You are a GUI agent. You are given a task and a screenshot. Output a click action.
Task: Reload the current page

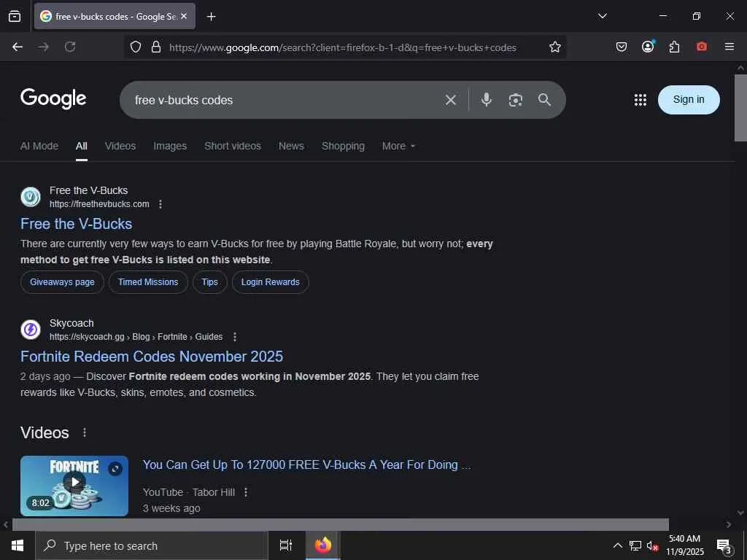coord(70,47)
